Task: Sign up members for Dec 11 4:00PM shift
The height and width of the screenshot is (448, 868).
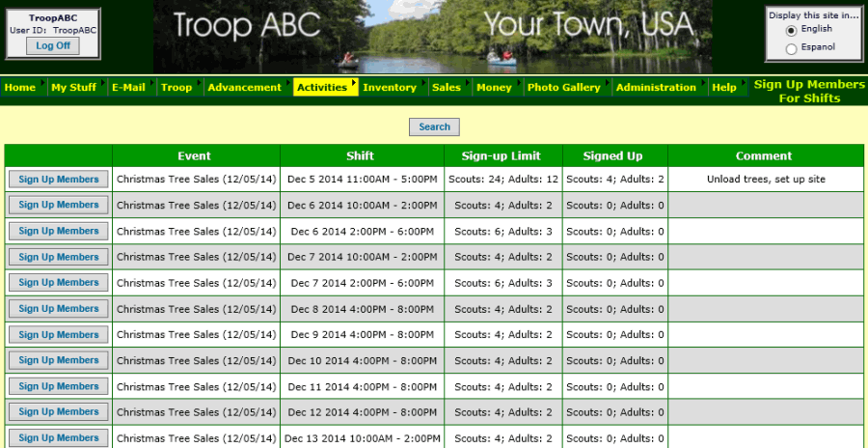Action: tap(59, 386)
